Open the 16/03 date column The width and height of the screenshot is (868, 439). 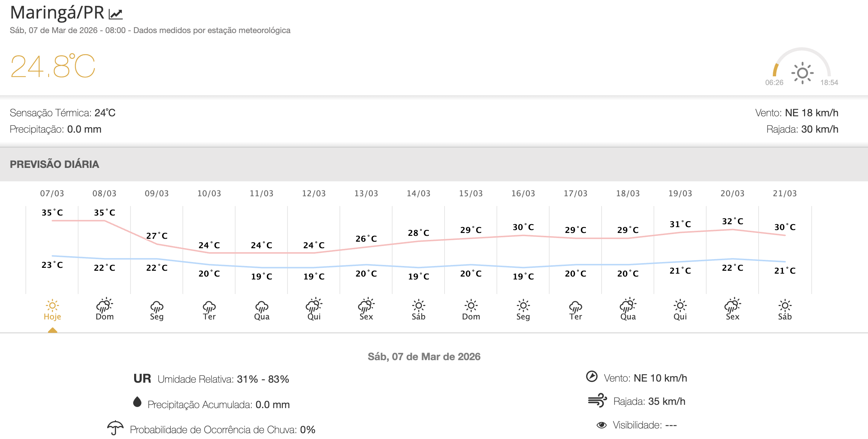523,194
